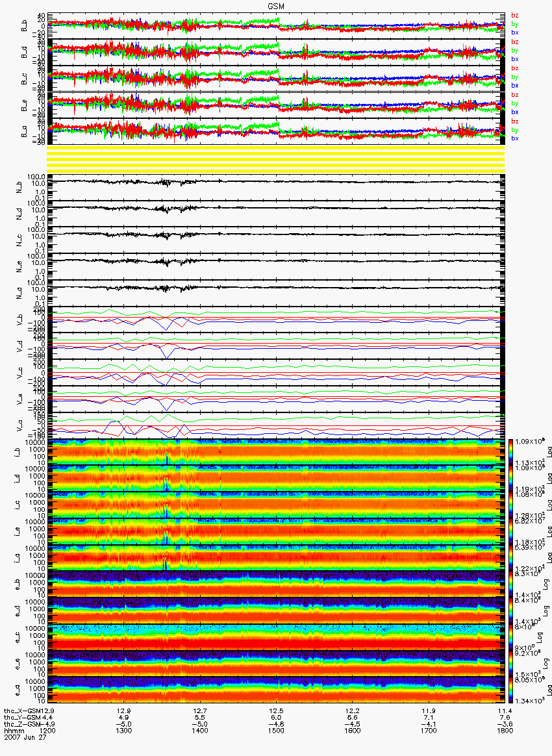The image size is (552, 756).
Task: Click the bz legend entry beside B_e
Action: tap(515, 95)
